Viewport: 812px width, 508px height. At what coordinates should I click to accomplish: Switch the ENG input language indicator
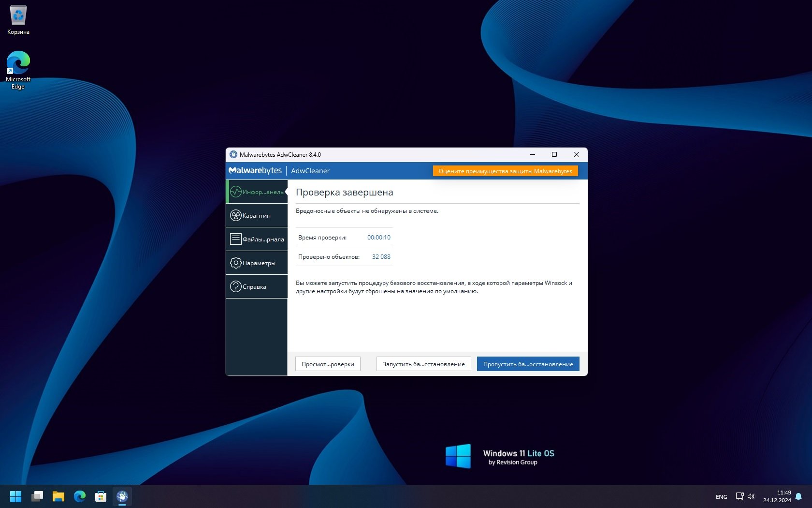[721, 497]
